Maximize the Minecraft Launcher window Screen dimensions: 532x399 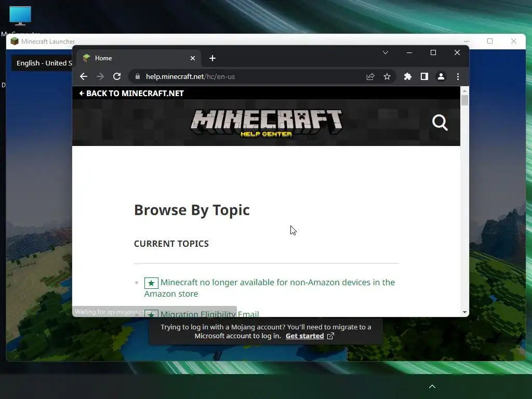click(x=490, y=41)
